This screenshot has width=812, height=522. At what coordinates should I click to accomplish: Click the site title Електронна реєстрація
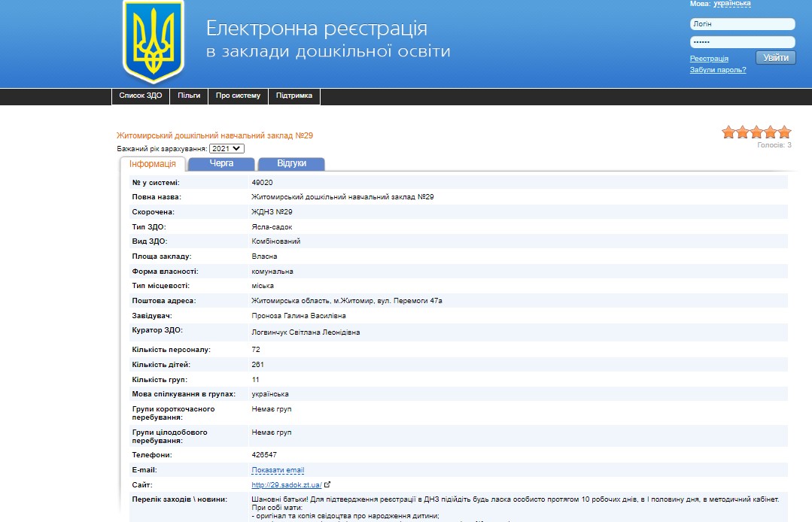click(317, 29)
